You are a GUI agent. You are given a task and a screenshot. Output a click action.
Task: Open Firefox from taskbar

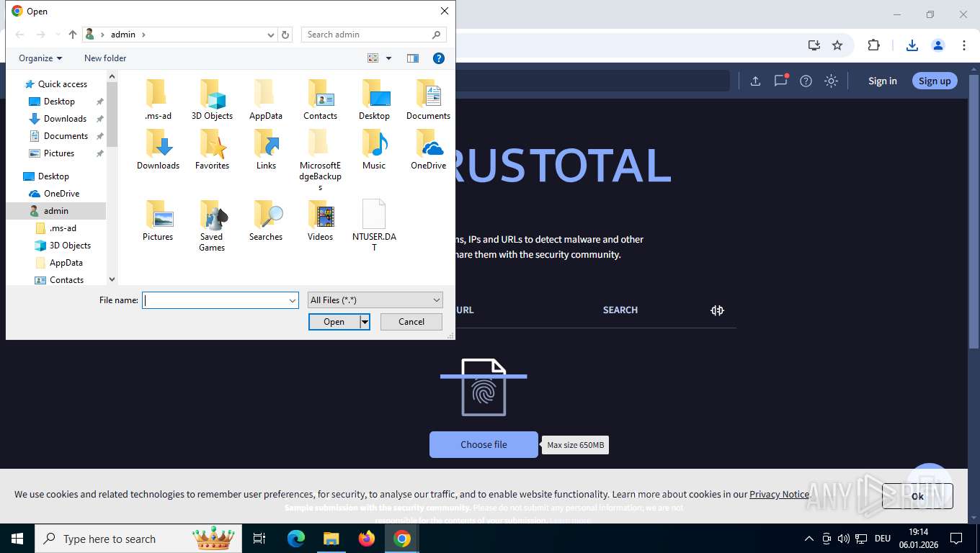(367, 539)
